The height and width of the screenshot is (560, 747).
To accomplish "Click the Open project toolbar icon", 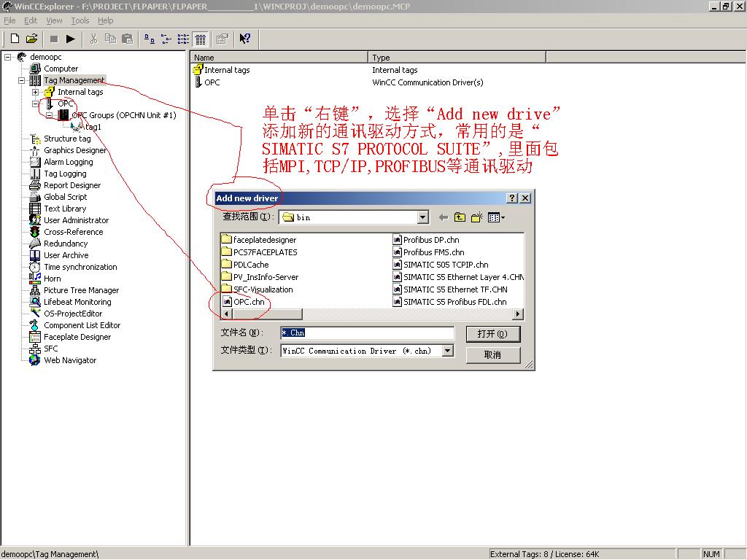I will [31, 39].
